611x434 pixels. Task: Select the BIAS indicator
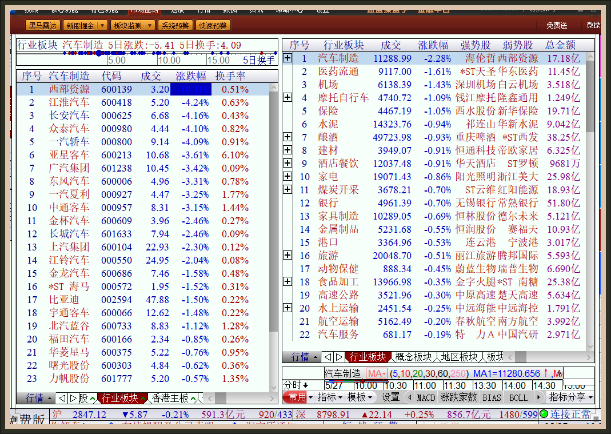491,397
